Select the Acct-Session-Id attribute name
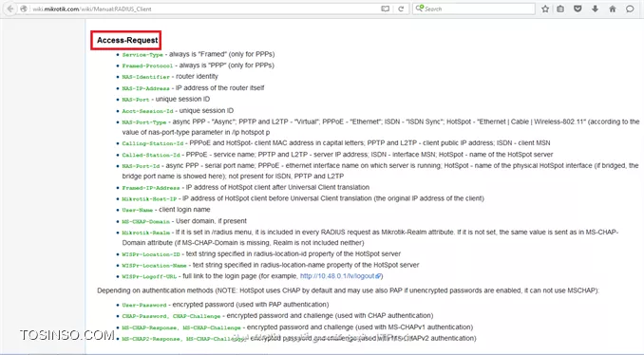The height and width of the screenshot is (355, 644). pos(147,111)
